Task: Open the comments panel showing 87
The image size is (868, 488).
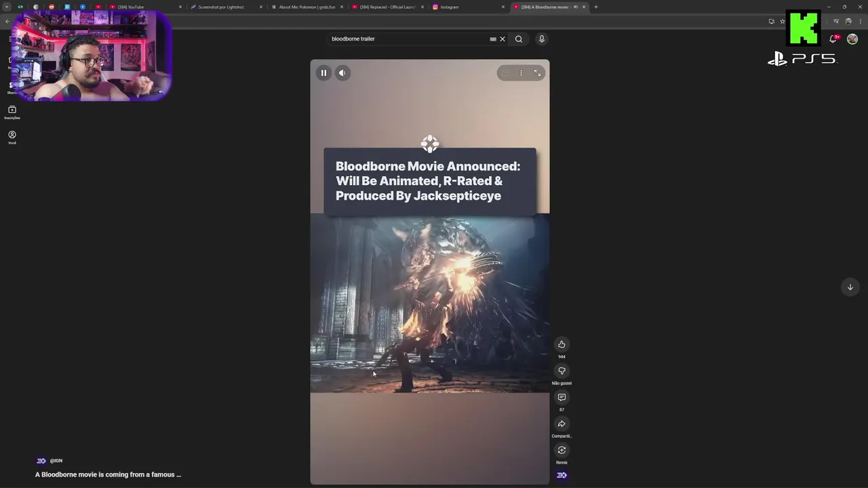Action: coord(561,397)
